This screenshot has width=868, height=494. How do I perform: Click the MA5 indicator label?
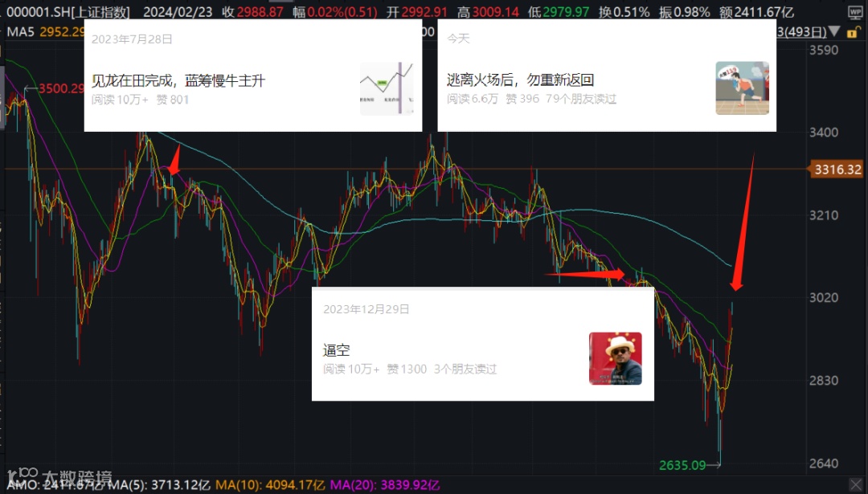(x=20, y=31)
